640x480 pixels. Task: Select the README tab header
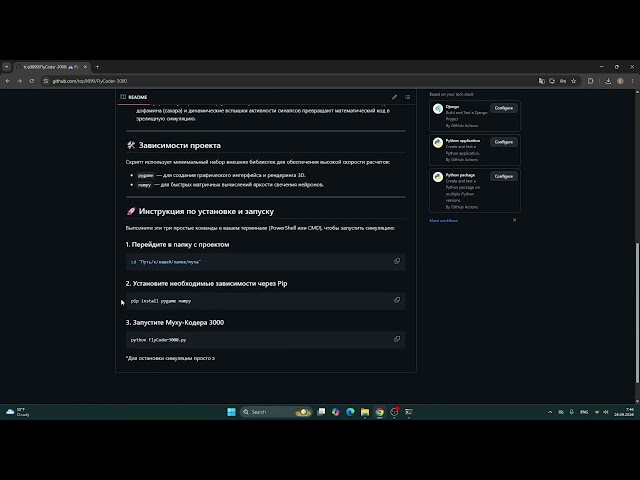click(133, 97)
